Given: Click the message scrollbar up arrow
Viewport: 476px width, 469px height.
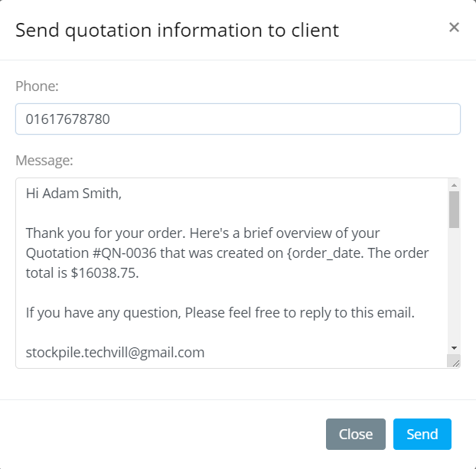Looking at the screenshot, I should click(454, 185).
